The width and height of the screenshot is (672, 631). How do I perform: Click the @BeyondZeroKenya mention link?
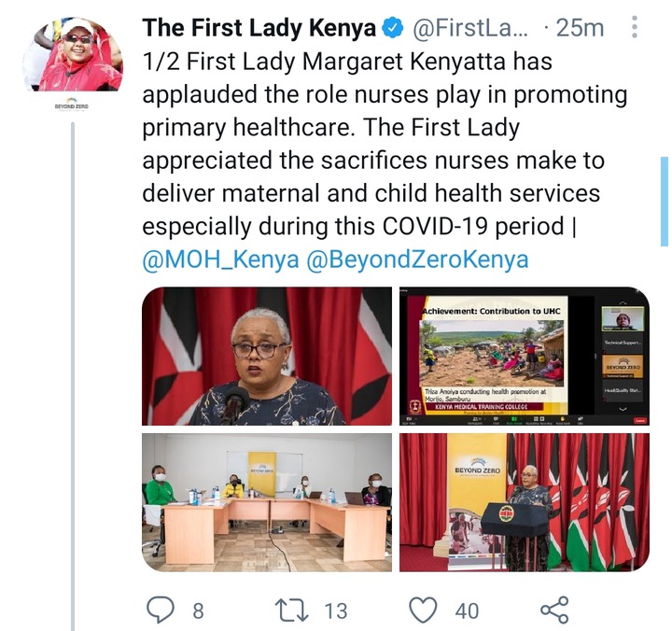click(x=417, y=259)
